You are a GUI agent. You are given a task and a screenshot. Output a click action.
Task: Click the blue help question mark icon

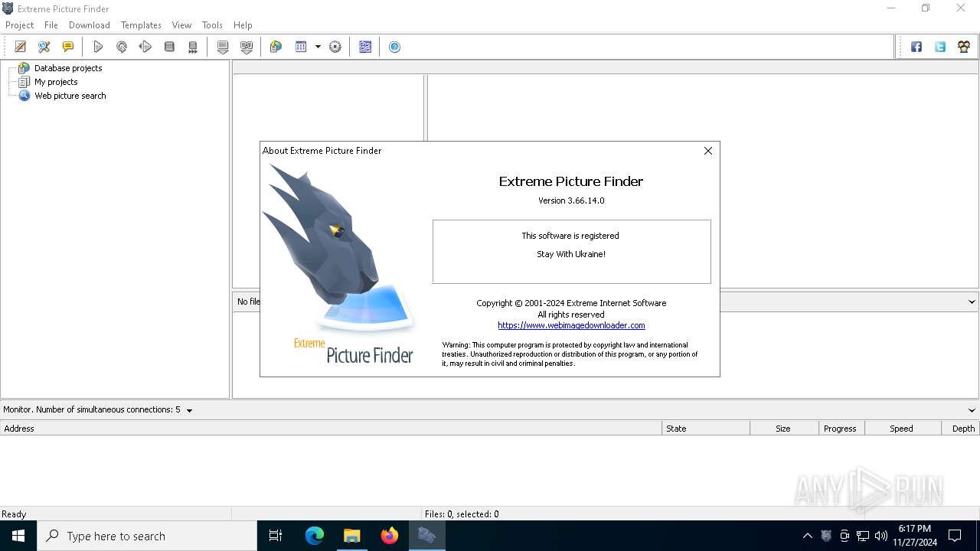(395, 47)
